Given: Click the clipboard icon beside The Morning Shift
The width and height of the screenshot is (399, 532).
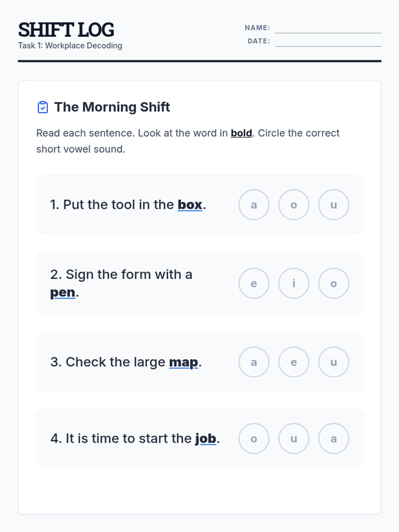Looking at the screenshot, I should pyautogui.click(x=43, y=107).
